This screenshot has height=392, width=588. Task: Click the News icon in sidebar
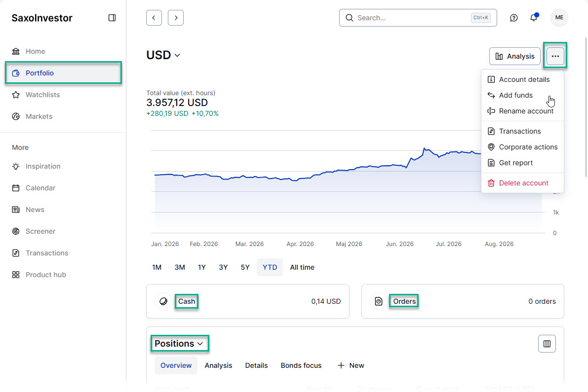[16, 210]
